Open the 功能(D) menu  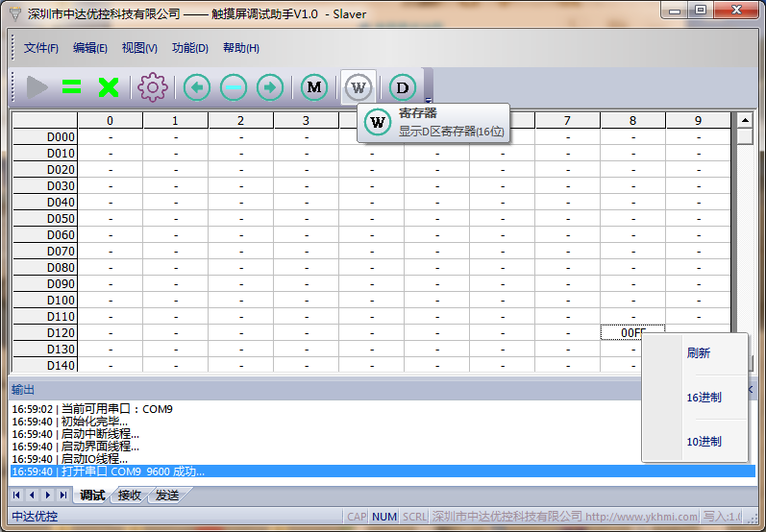(x=189, y=48)
